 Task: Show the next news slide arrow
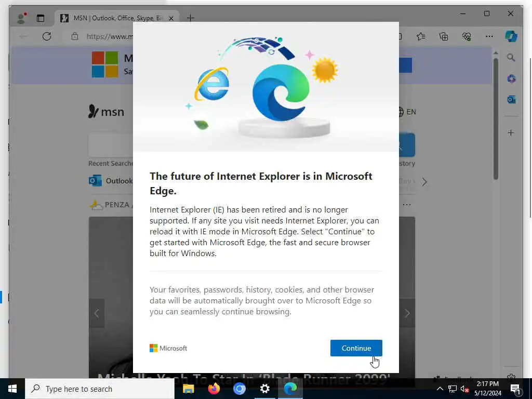407,313
